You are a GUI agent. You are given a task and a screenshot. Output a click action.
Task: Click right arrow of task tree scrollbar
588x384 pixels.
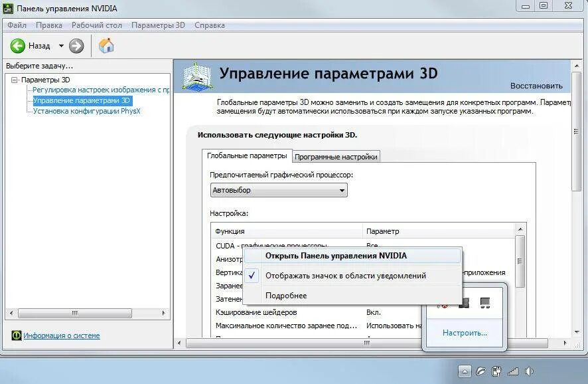coord(163,313)
